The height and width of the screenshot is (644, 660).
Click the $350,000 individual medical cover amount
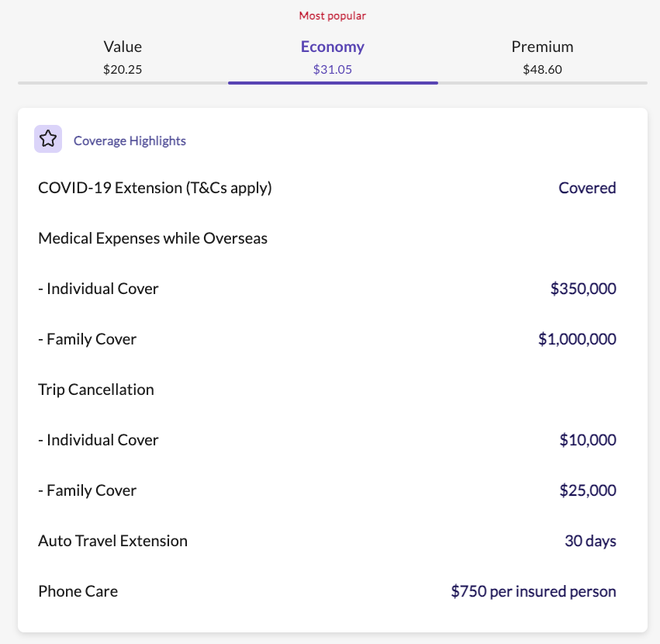pos(583,289)
